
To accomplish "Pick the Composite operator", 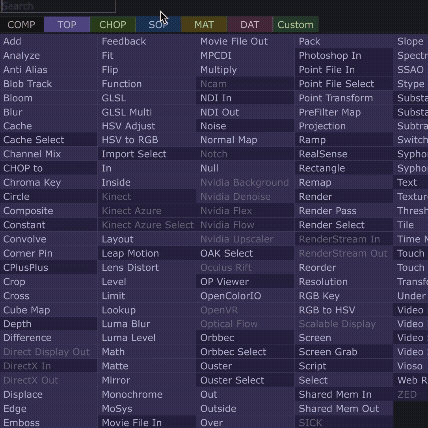I will [x=49, y=211].
